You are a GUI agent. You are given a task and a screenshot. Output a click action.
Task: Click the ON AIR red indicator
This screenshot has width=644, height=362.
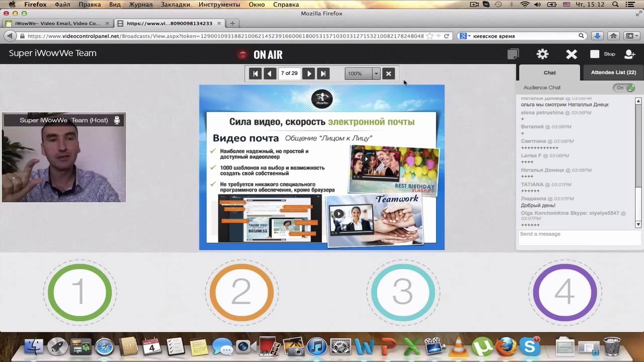coord(243,55)
